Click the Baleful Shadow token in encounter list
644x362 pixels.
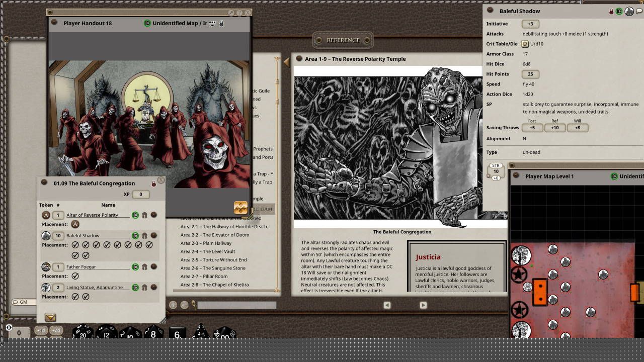click(46, 236)
